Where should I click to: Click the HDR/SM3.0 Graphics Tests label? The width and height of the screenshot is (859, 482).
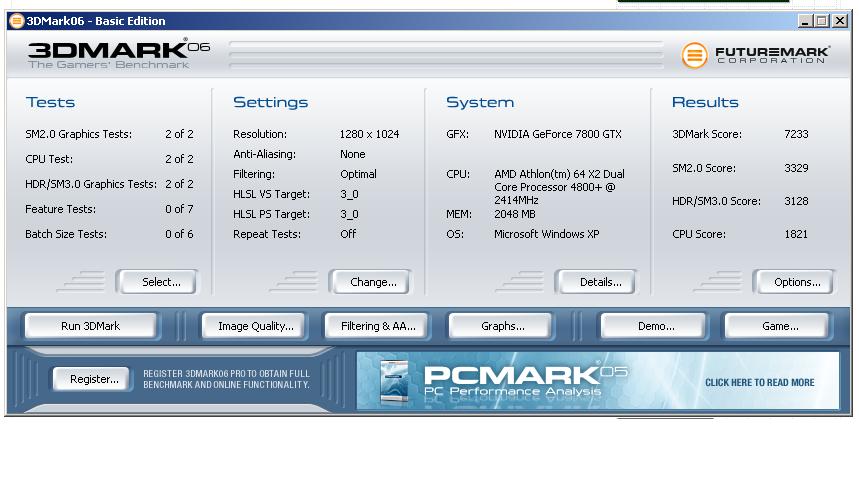pyautogui.click(x=91, y=184)
